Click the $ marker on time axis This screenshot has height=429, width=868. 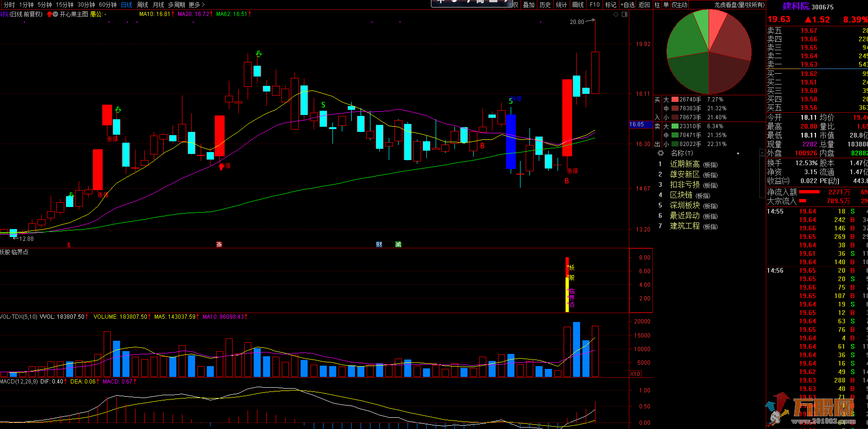click(69, 245)
